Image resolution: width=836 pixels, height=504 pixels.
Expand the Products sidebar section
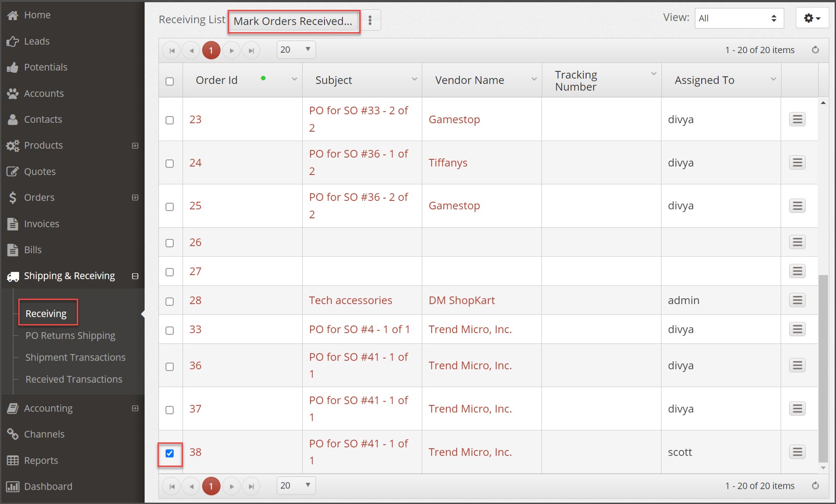(135, 146)
